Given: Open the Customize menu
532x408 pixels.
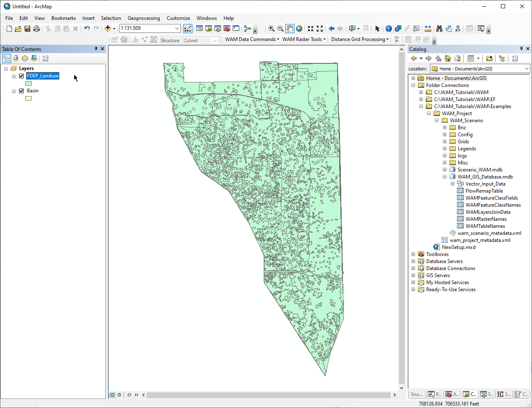Looking at the screenshot, I should pyautogui.click(x=178, y=18).
